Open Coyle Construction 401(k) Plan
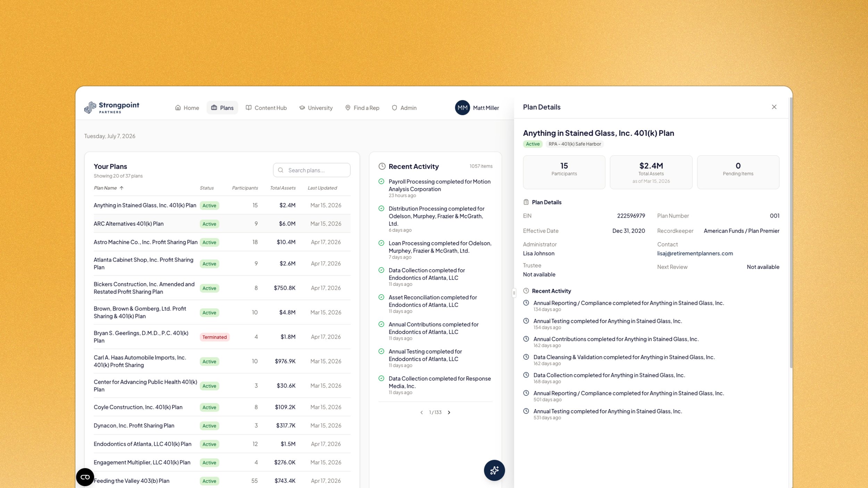The height and width of the screenshot is (488, 868). [222, 407]
